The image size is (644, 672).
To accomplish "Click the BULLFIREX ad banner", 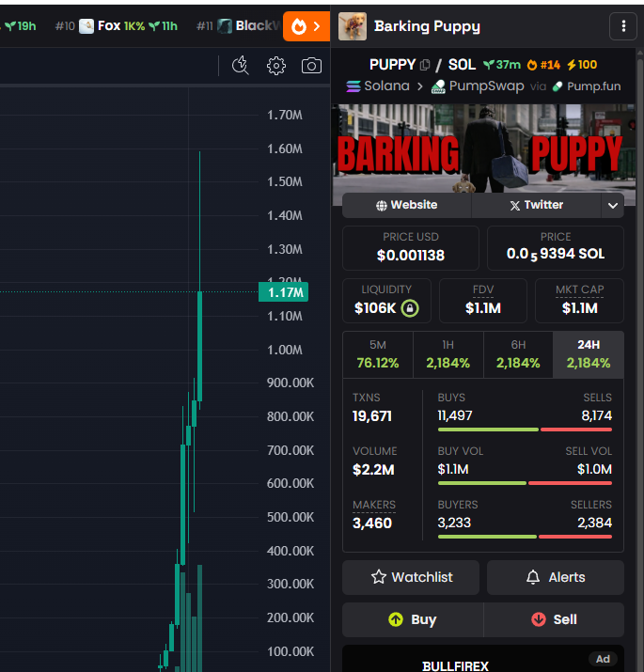I will click(x=483, y=659).
